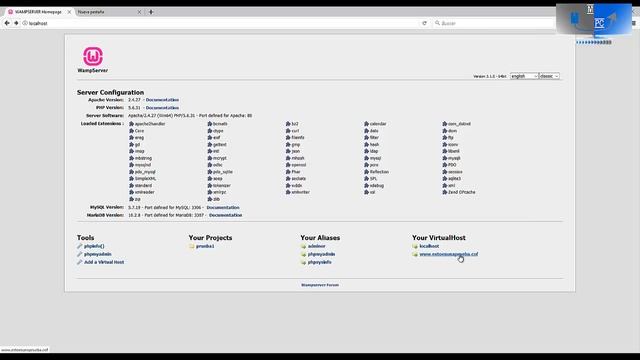Click folder icon beside prueba1 project
This screenshot has width=640, height=360.
[x=191, y=246]
